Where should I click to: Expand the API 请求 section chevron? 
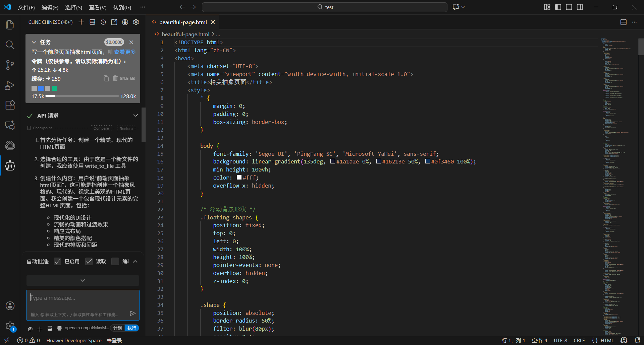136,116
